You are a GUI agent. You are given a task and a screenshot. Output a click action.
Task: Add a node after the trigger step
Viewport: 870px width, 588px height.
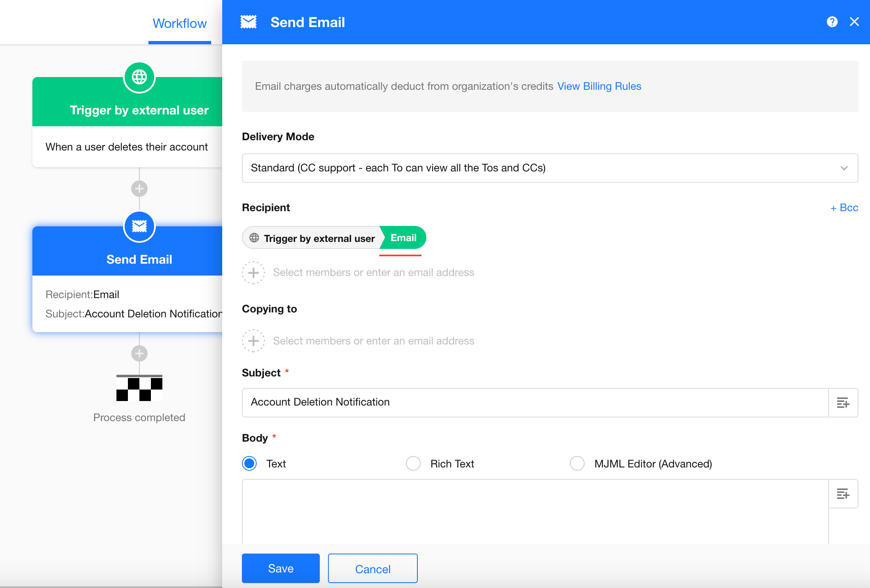(139, 189)
